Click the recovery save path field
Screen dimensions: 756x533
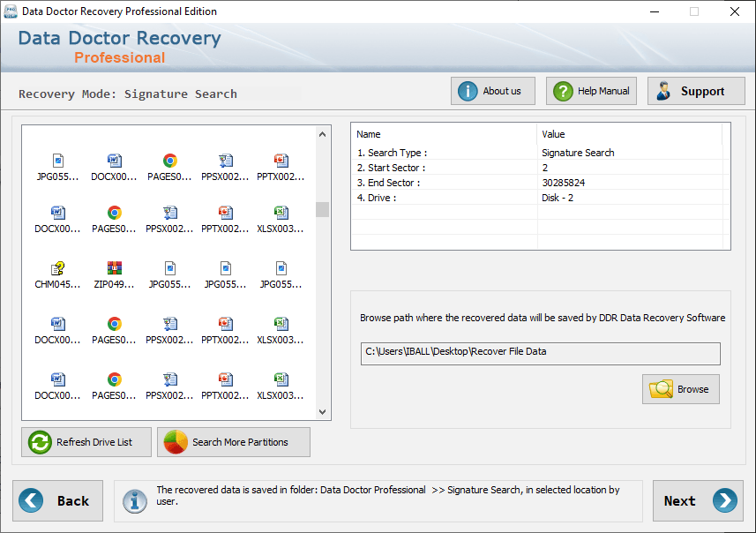[540, 354]
